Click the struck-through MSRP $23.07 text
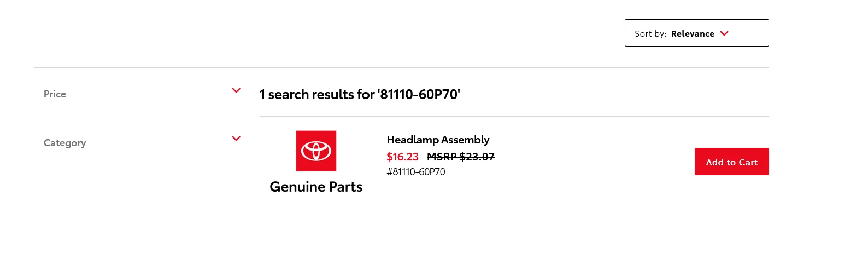 (x=460, y=157)
